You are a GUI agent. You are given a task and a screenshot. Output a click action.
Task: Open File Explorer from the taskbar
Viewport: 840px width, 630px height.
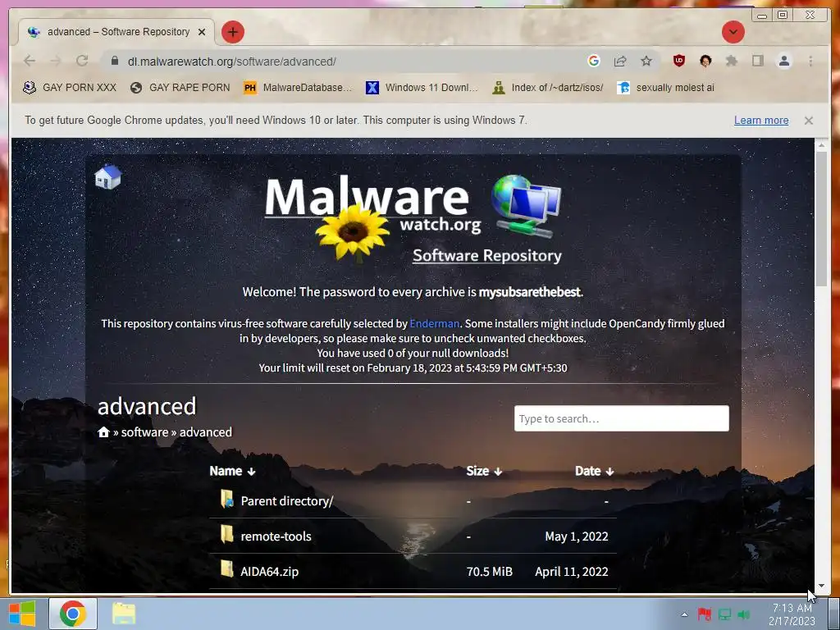pos(124,614)
